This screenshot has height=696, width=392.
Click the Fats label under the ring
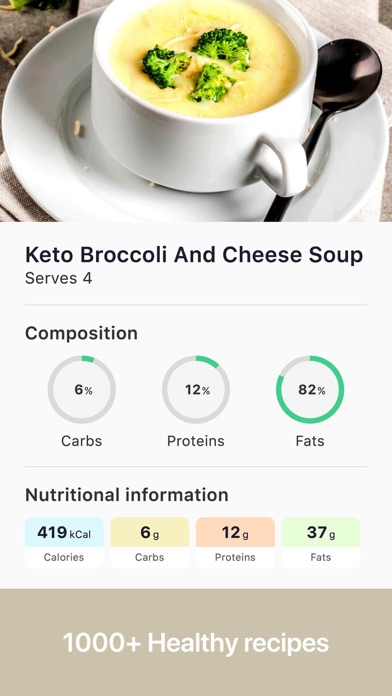[310, 441]
